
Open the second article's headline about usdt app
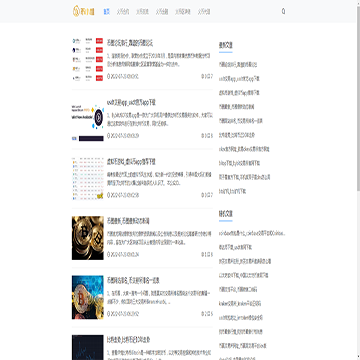tap(131, 102)
